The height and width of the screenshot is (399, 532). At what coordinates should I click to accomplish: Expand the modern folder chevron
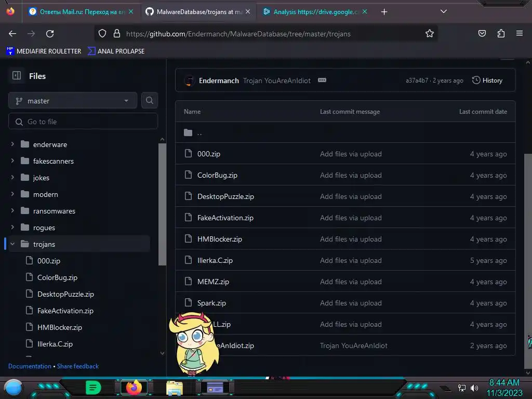(x=12, y=194)
